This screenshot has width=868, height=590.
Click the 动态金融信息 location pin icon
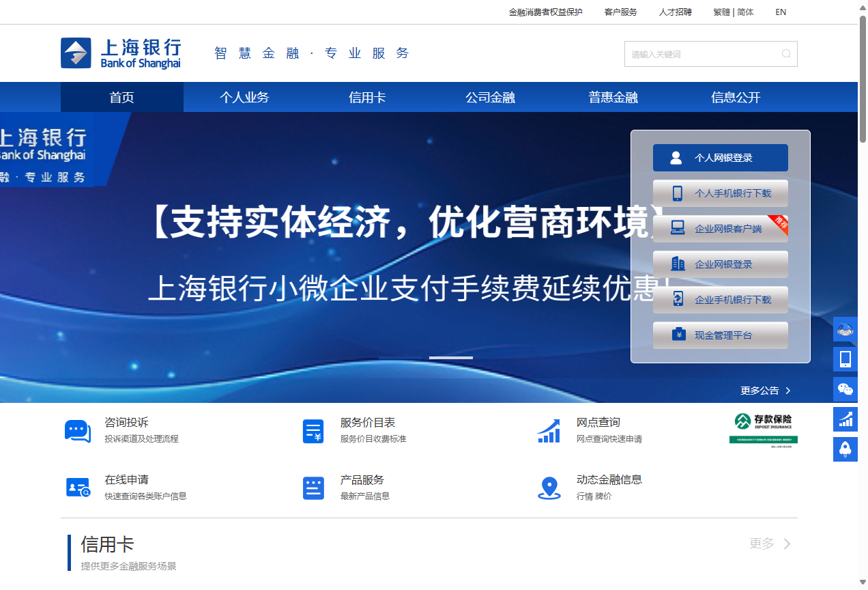[x=549, y=488]
